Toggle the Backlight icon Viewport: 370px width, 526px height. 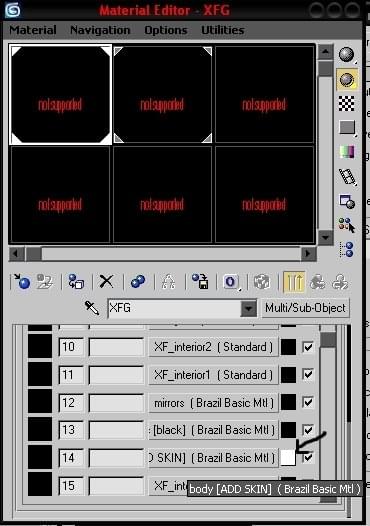point(347,80)
